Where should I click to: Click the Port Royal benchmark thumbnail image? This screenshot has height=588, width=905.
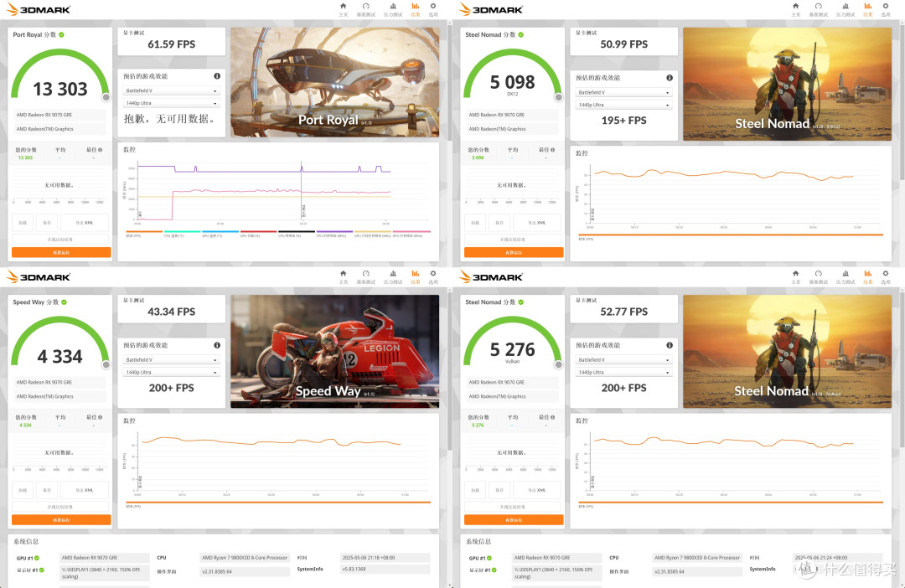click(x=334, y=83)
